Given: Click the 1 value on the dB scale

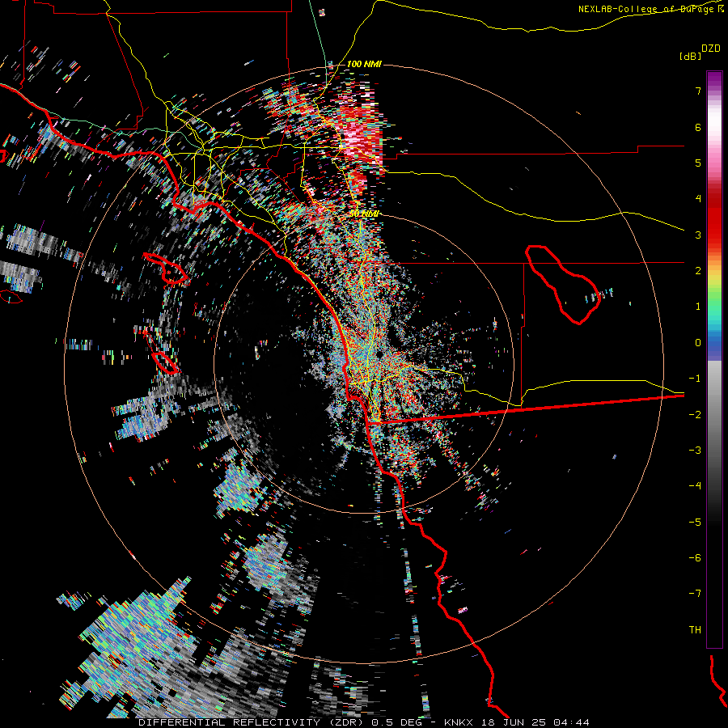Looking at the screenshot, I should (698, 307).
